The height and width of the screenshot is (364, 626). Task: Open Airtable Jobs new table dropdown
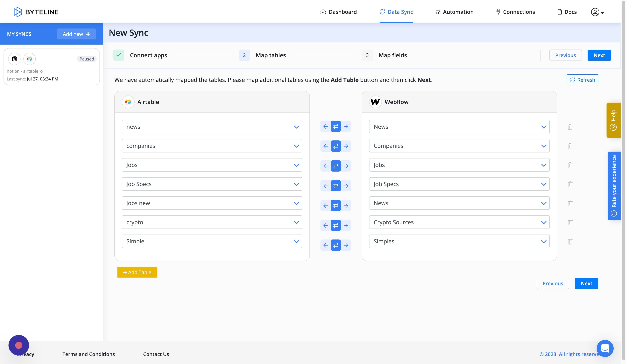tap(212, 203)
